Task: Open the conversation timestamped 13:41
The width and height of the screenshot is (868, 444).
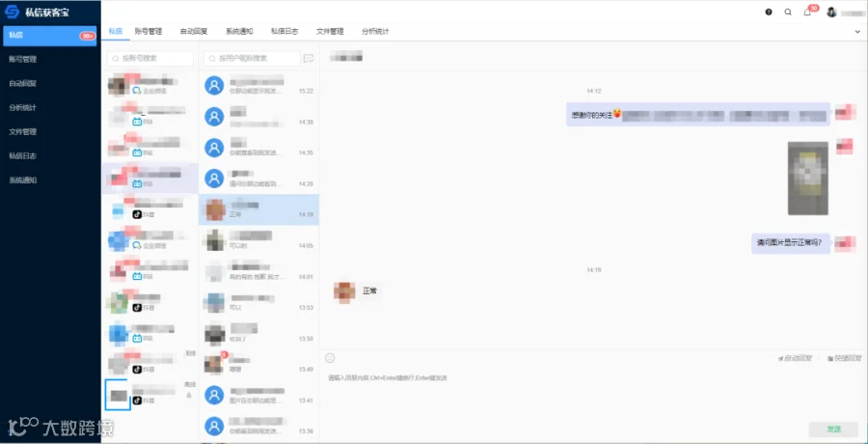Action: click(258, 395)
